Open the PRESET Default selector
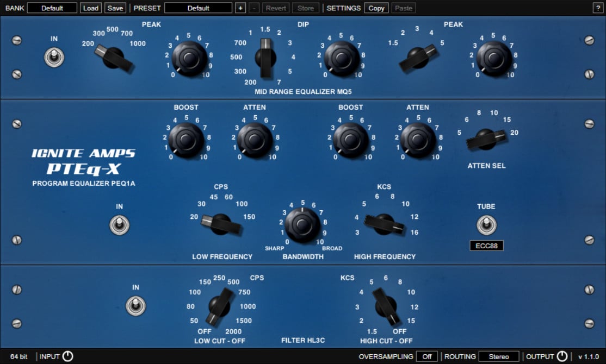 coord(200,8)
